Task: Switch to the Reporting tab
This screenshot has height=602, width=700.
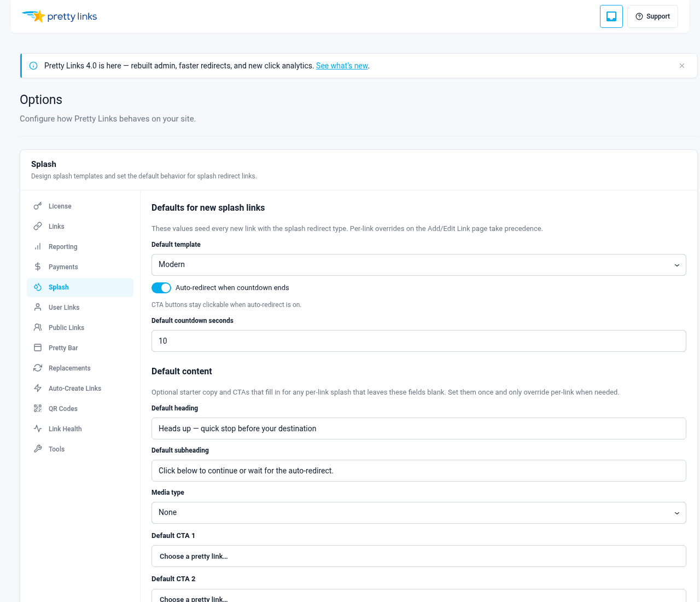Action: (x=80, y=247)
